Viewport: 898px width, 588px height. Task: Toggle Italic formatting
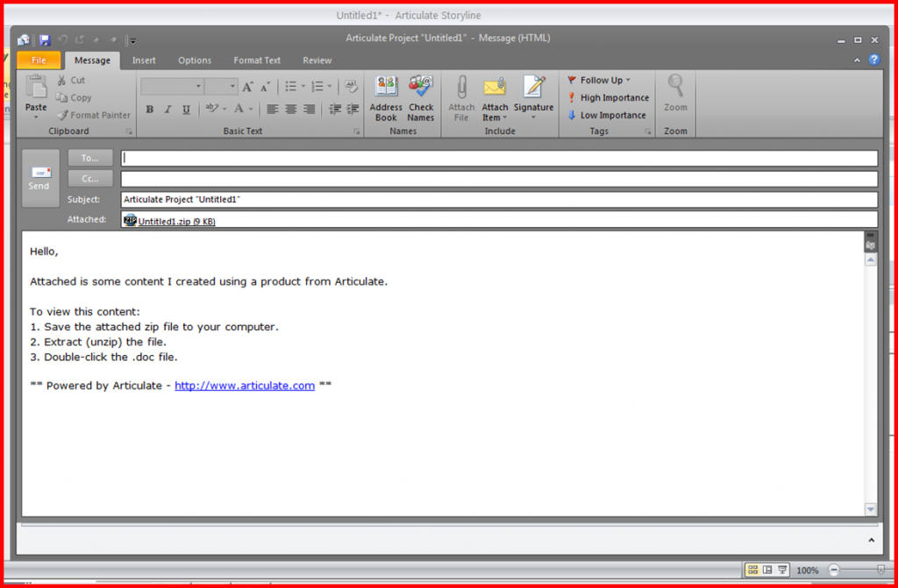tap(167, 110)
